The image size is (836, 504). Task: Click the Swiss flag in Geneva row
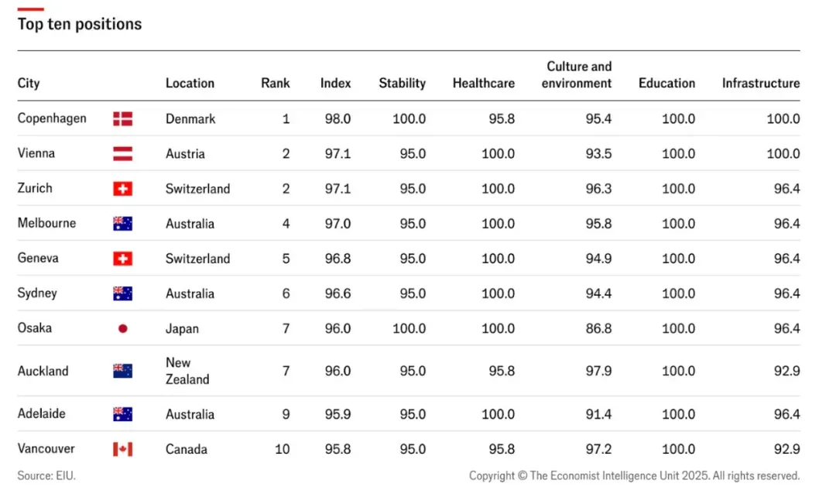click(122, 259)
